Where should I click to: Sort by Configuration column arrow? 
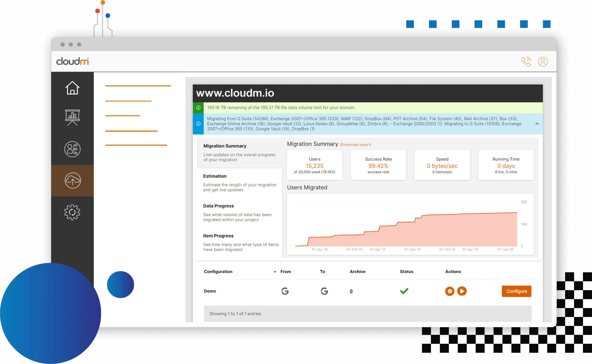pos(275,271)
